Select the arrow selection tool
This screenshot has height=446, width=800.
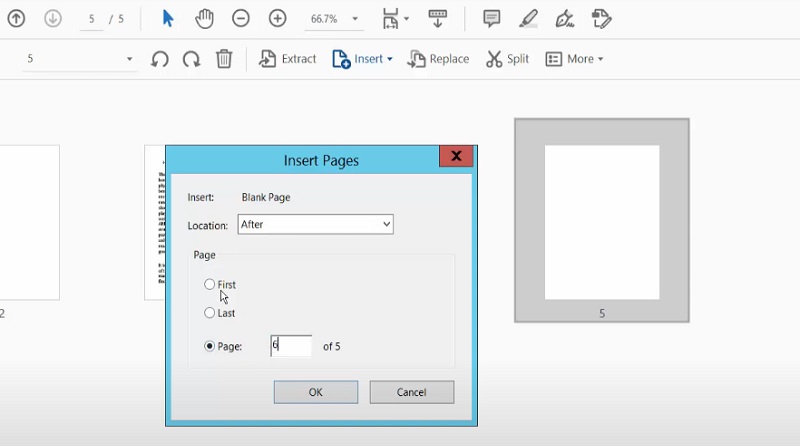[167, 19]
